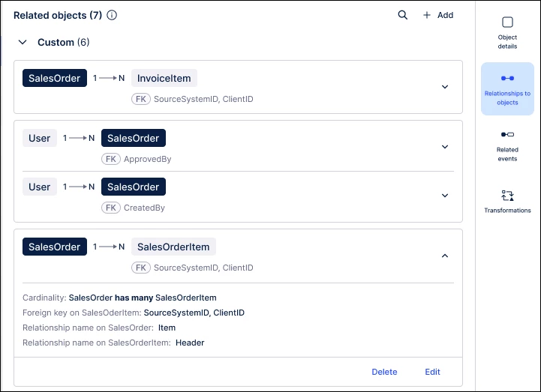
Task: Click the Delete link
Action: click(384, 372)
